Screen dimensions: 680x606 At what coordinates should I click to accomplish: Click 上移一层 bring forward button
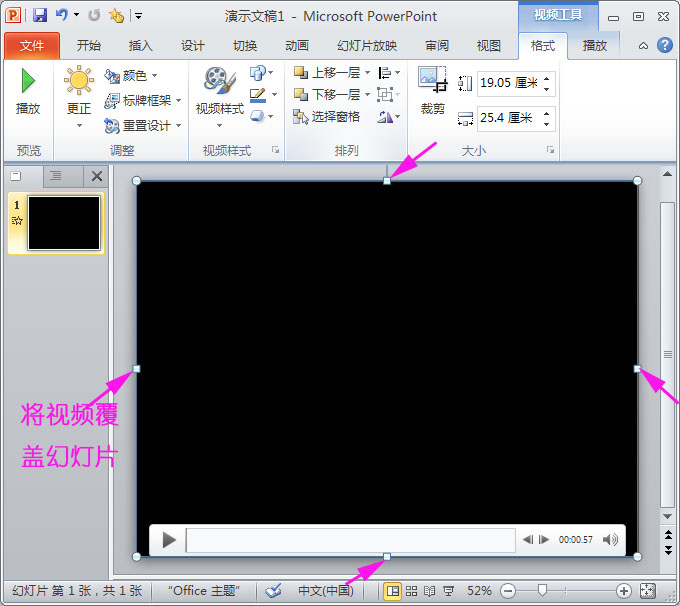[327, 72]
